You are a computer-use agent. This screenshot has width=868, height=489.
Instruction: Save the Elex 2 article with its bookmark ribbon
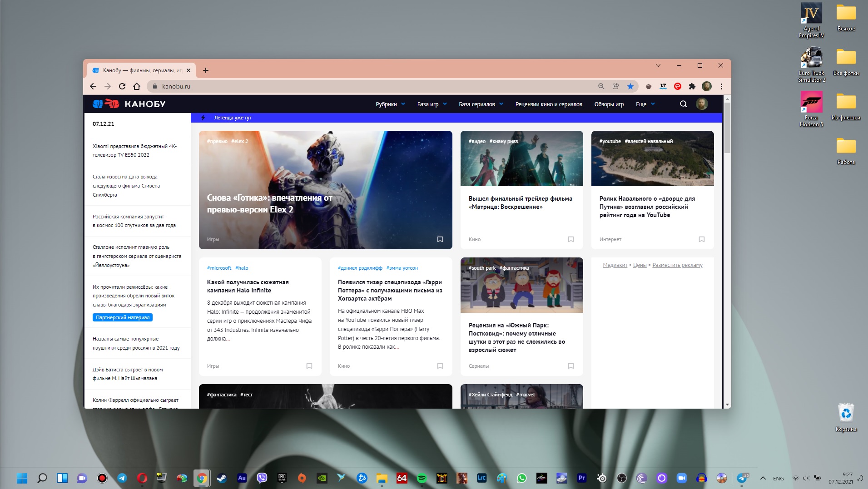[x=440, y=239]
